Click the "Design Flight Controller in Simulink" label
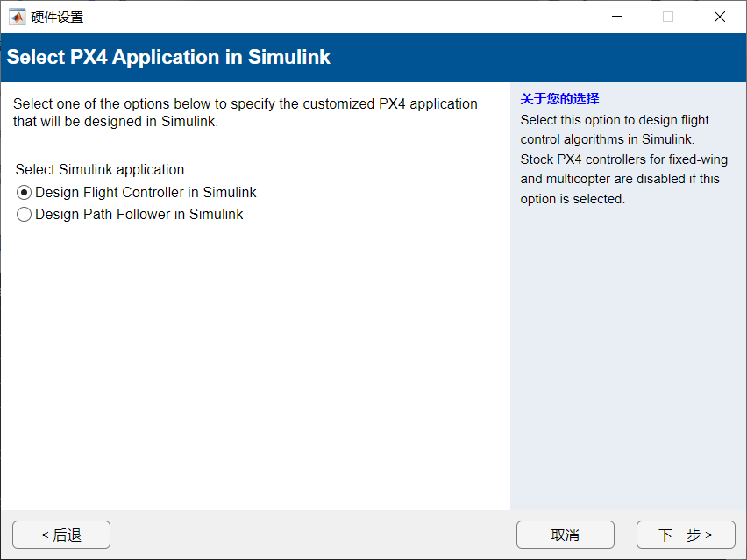 146,193
